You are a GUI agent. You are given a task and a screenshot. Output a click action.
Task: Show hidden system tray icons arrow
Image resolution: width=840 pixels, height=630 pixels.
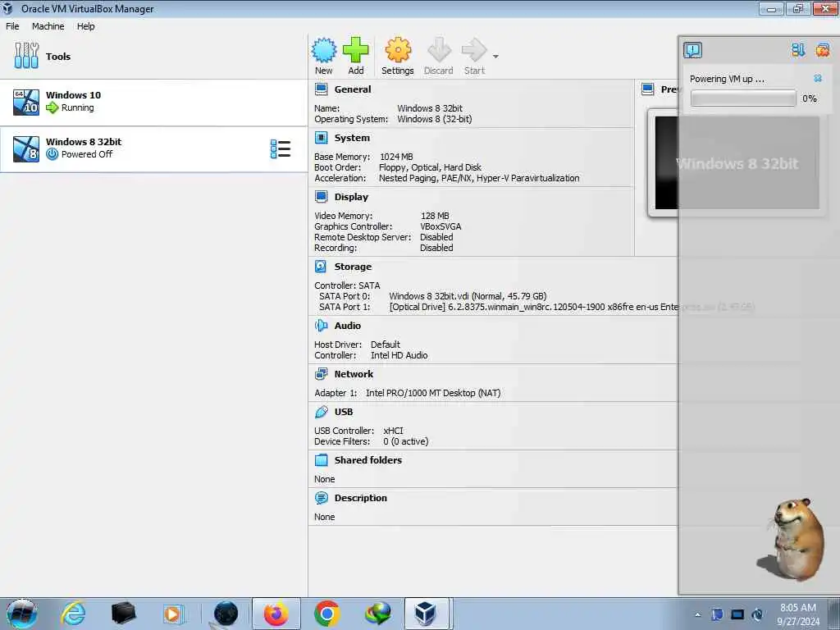[697, 614]
